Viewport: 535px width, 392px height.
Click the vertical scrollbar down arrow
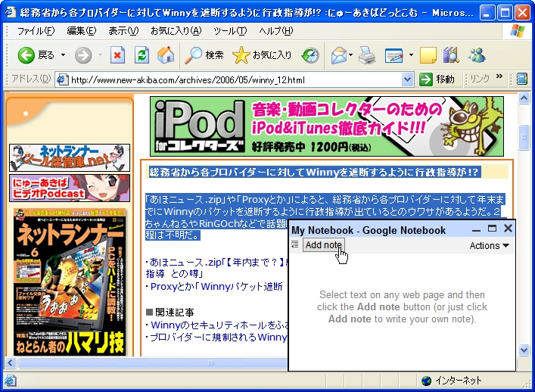[x=524, y=350]
